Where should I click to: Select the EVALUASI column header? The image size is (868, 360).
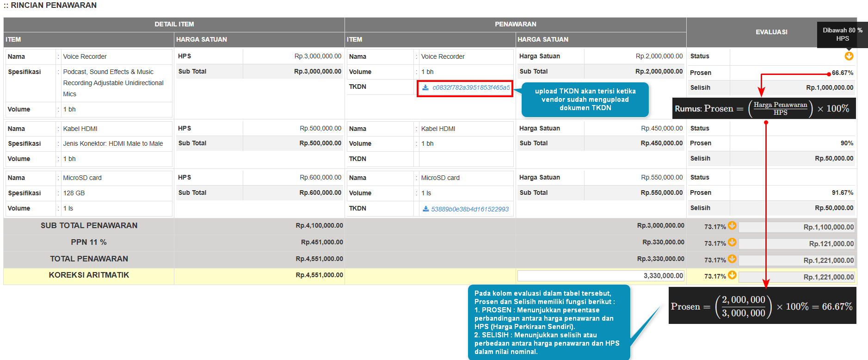tap(771, 32)
